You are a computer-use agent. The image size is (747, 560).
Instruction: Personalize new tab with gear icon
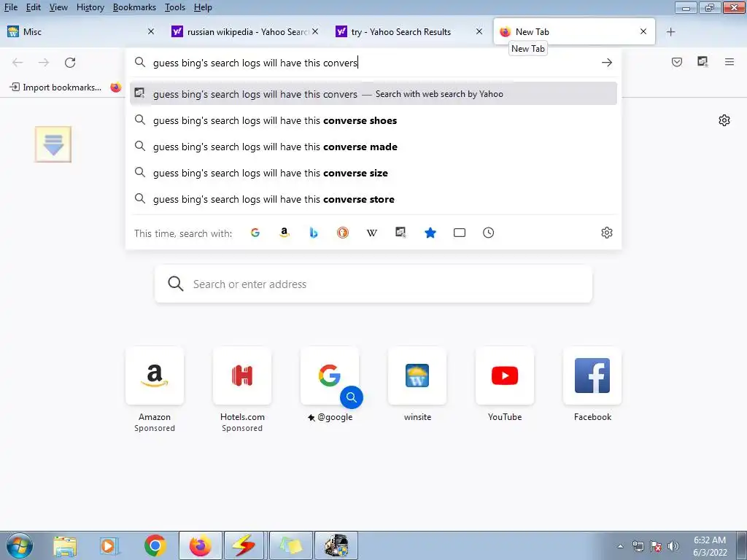pos(724,120)
